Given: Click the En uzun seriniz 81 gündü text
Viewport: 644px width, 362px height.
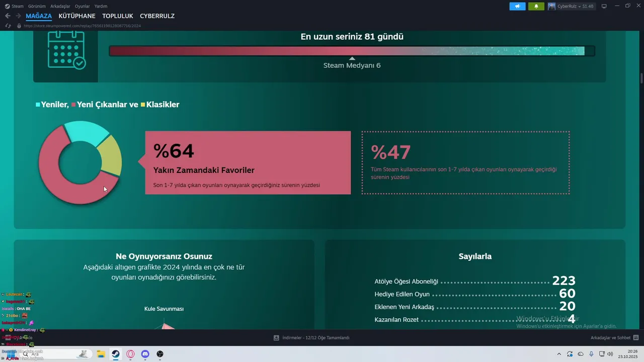Looking at the screenshot, I should point(352,37).
